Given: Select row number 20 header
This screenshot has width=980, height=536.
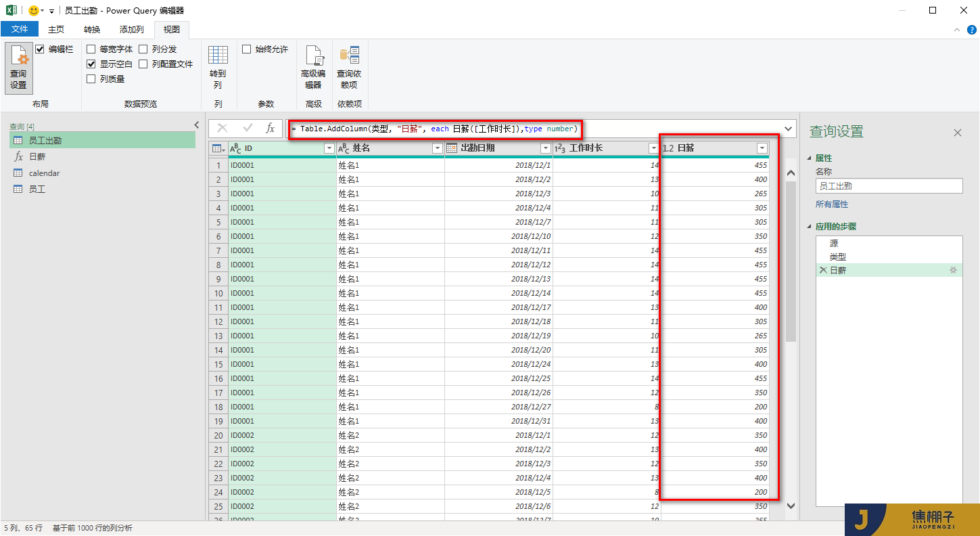Looking at the screenshot, I should 218,435.
